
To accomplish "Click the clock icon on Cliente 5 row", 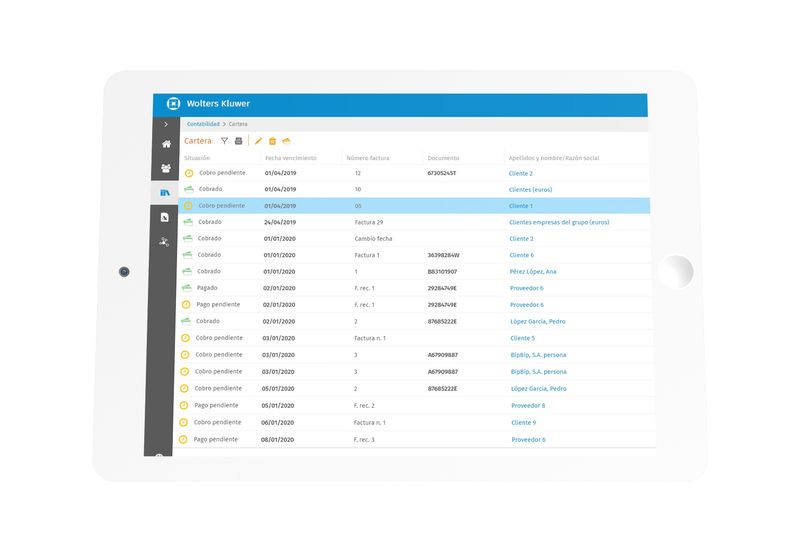I will [x=186, y=338].
